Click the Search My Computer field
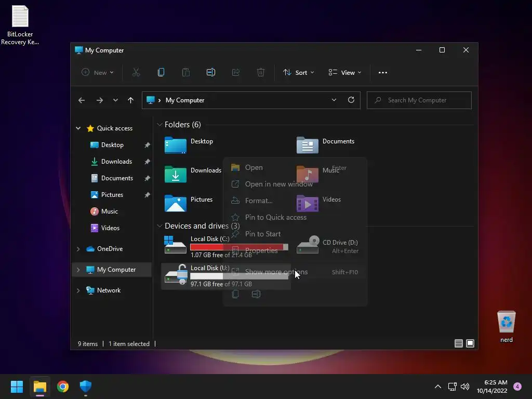 (x=419, y=100)
